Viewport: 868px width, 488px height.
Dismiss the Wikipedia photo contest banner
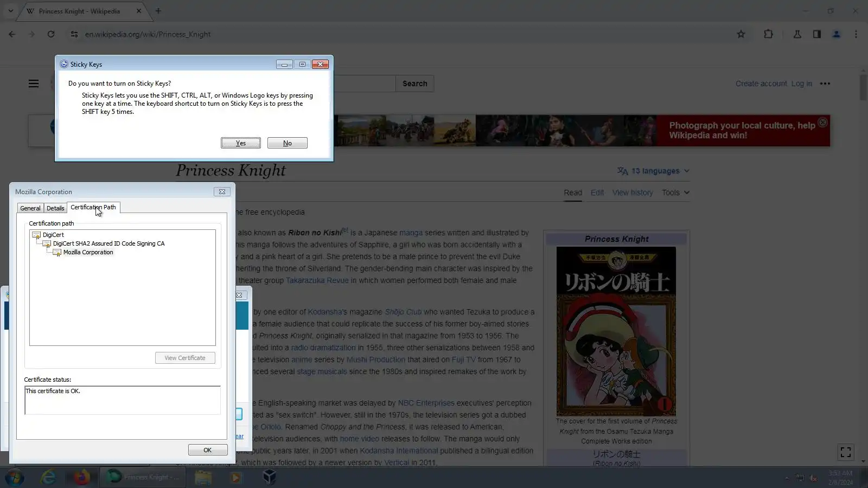click(823, 122)
